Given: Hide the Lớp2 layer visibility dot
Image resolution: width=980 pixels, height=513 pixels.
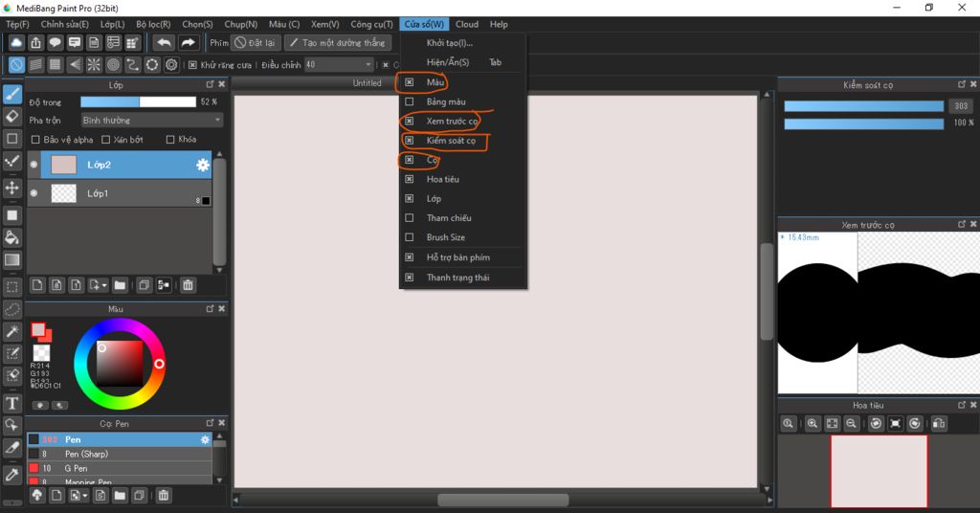Looking at the screenshot, I should click(x=33, y=165).
